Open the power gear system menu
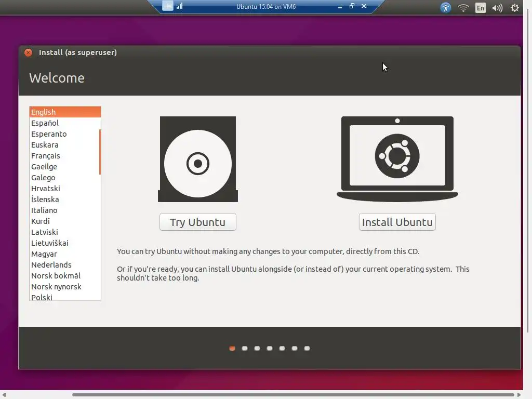 coord(515,7)
